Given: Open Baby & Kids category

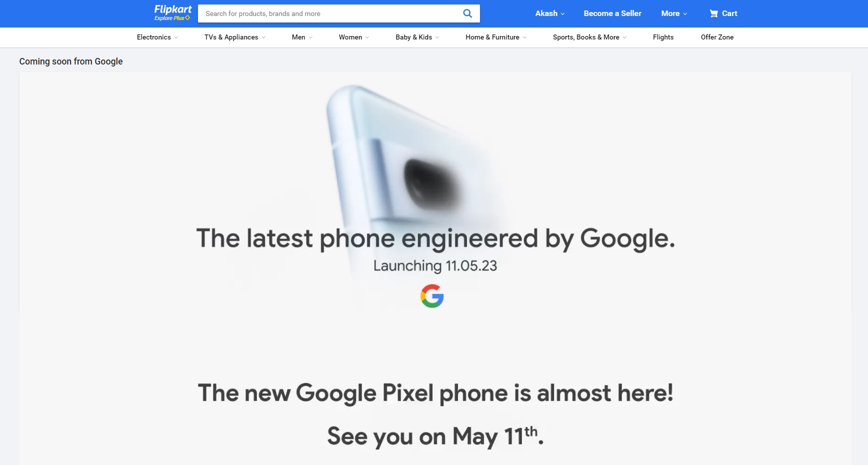Looking at the screenshot, I should click(x=417, y=37).
